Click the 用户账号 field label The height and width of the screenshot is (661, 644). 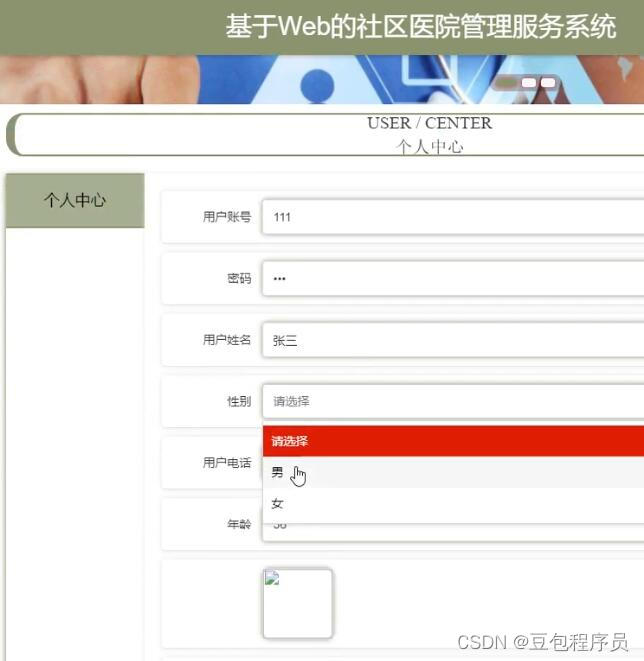point(227,217)
